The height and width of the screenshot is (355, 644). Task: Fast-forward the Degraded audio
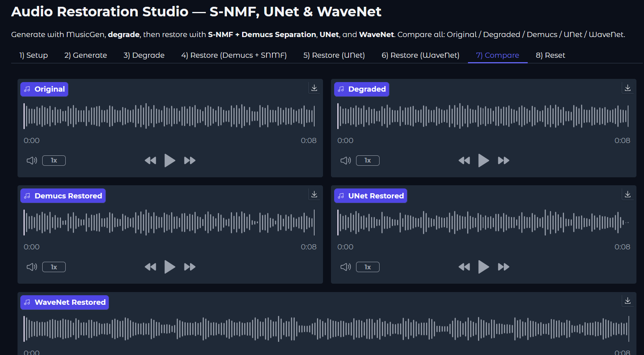pos(503,161)
